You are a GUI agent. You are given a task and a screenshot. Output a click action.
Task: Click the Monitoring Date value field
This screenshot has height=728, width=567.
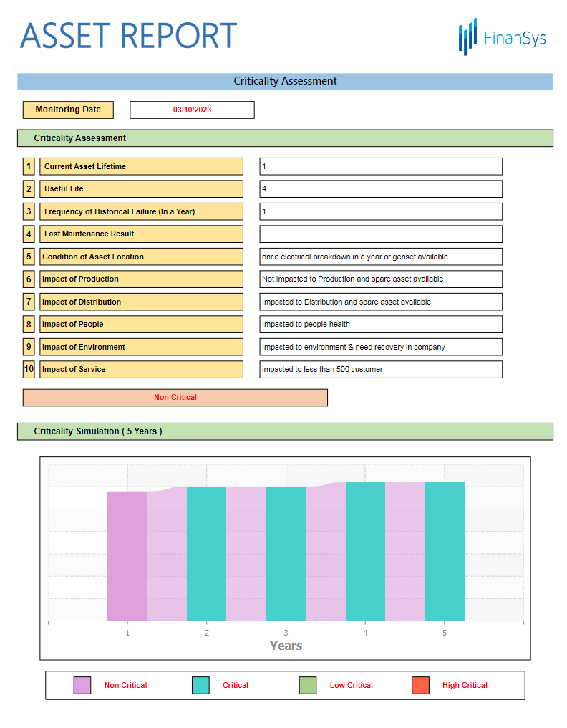tap(192, 110)
